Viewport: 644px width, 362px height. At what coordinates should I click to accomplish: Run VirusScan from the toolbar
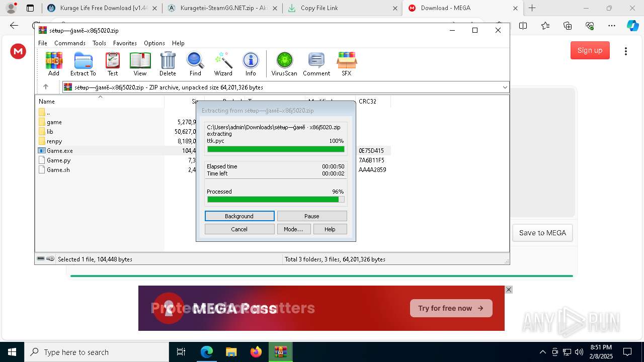coord(284,64)
